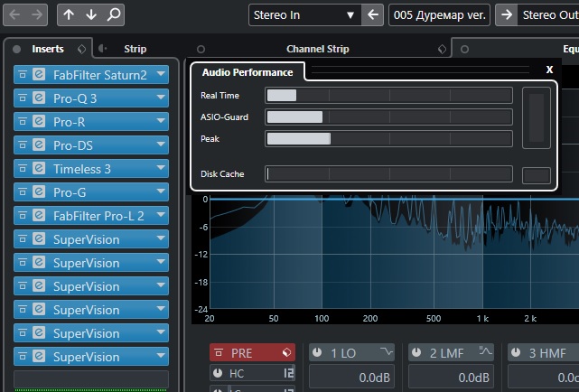Open the FabFilter Saturn2 slot dropdown arrow
Image resolution: width=579 pixels, height=392 pixels.
pos(161,74)
